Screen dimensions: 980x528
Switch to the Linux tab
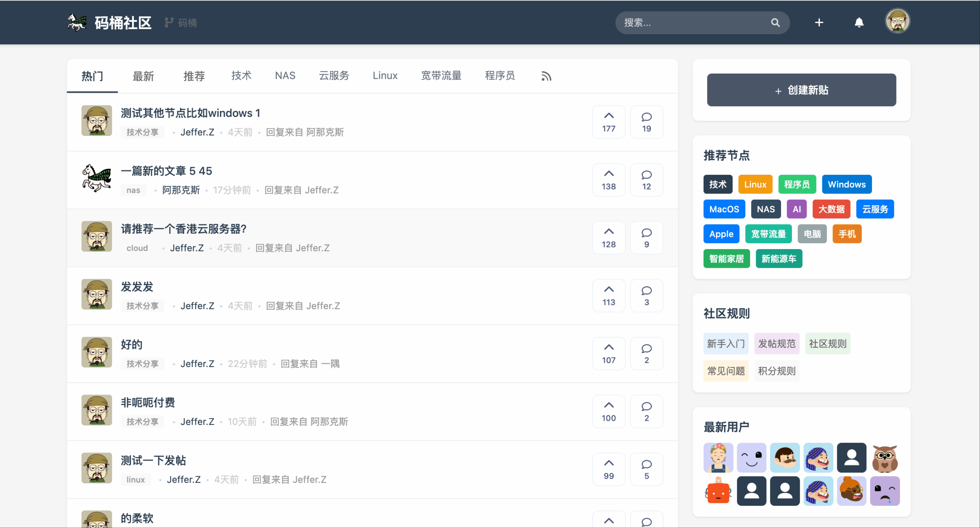pos(385,75)
